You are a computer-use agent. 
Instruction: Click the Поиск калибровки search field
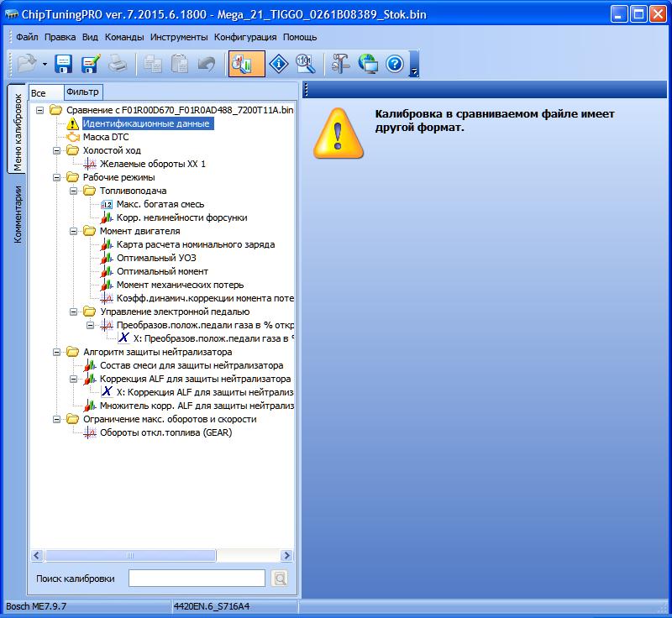[x=197, y=579]
